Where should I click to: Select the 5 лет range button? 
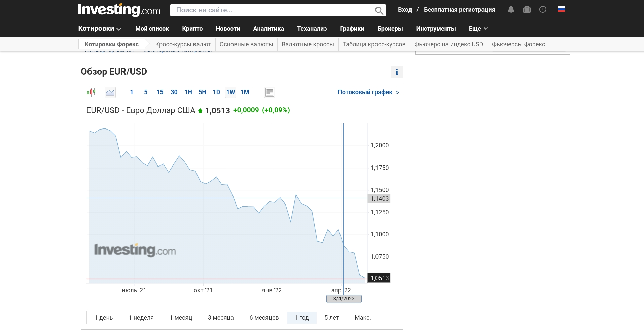pyautogui.click(x=332, y=318)
